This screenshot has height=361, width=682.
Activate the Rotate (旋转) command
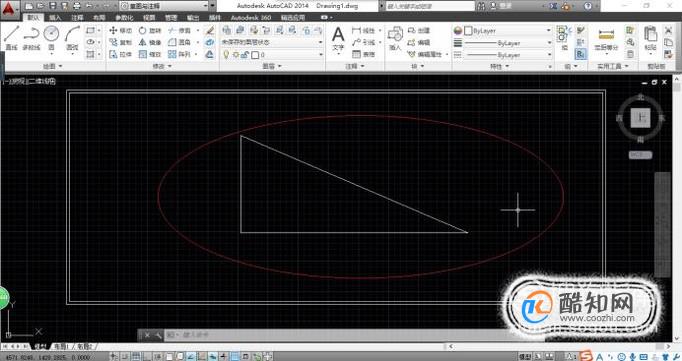pyautogui.click(x=150, y=30)
